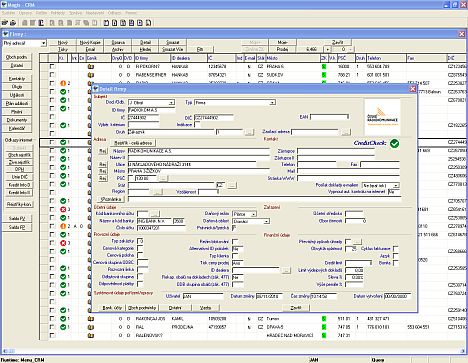Open the Dod./Odb. dropdown
This screenshot has width=468, height=363.
[x=171, y=103]
